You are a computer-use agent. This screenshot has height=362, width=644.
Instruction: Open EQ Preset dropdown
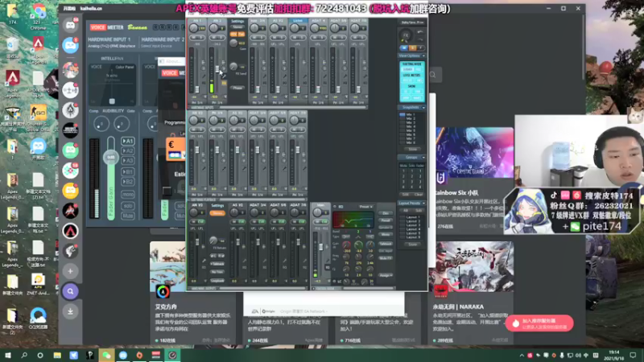point(366,207)
